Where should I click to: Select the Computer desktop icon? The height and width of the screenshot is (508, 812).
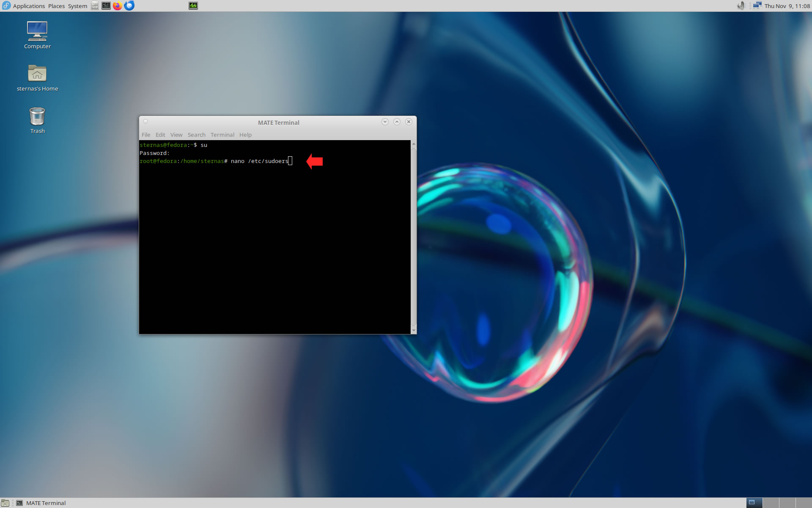pos(37,31)
